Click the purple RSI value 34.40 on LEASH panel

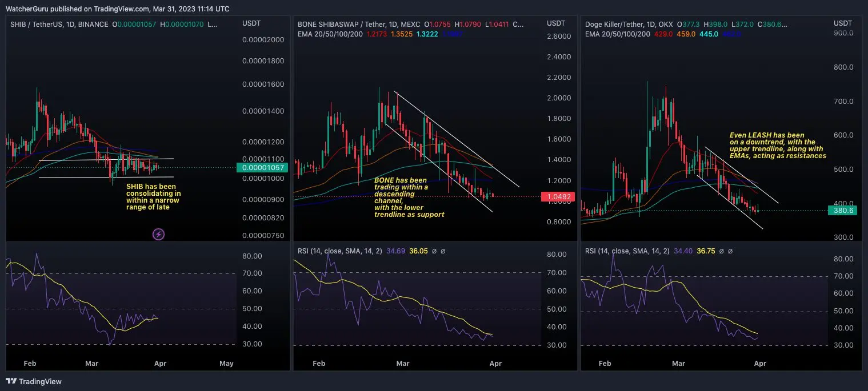point(683,251)
